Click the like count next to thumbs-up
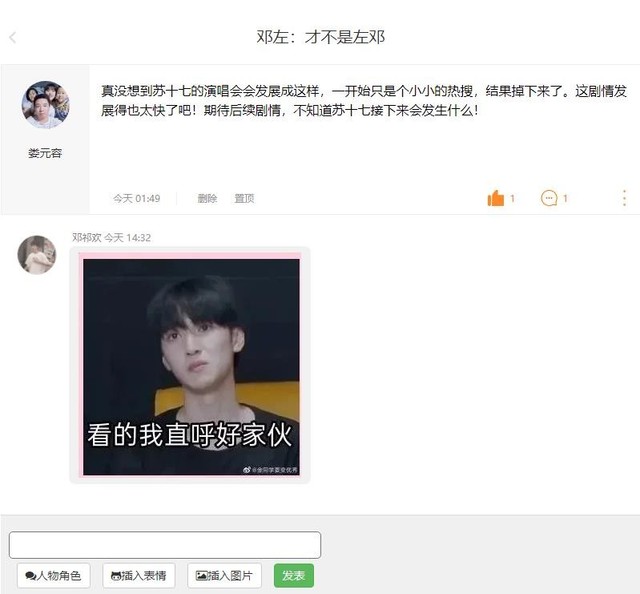This screenshot has width=640, height=594. tap(512, 198)
